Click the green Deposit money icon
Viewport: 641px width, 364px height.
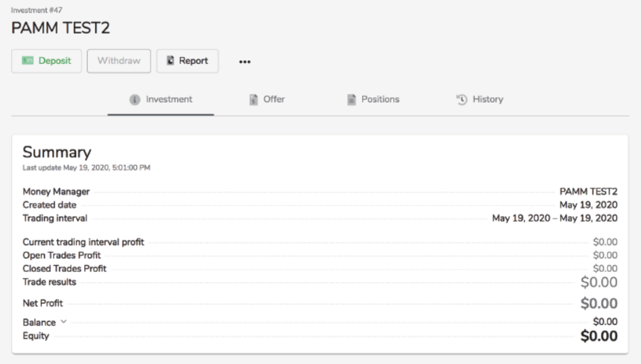point(28,61)
